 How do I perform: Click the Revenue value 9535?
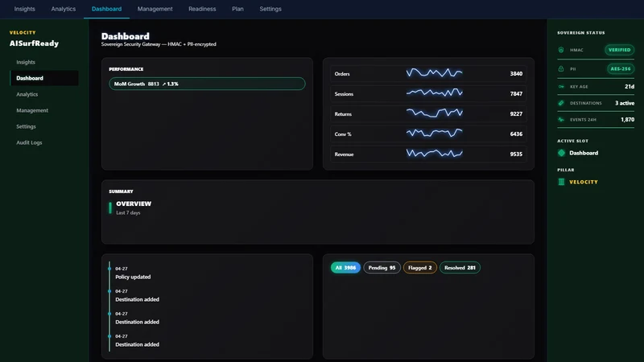(516, 154)
